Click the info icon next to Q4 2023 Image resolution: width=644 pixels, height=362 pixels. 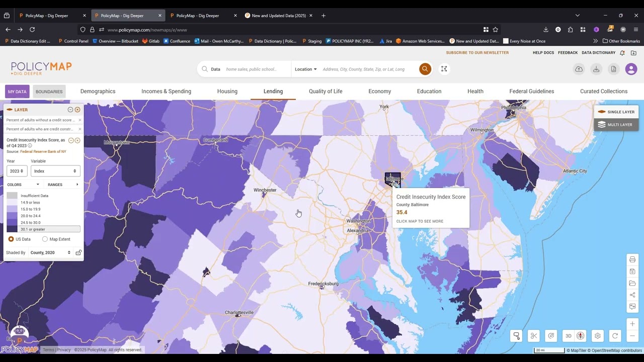coord(30,146)
